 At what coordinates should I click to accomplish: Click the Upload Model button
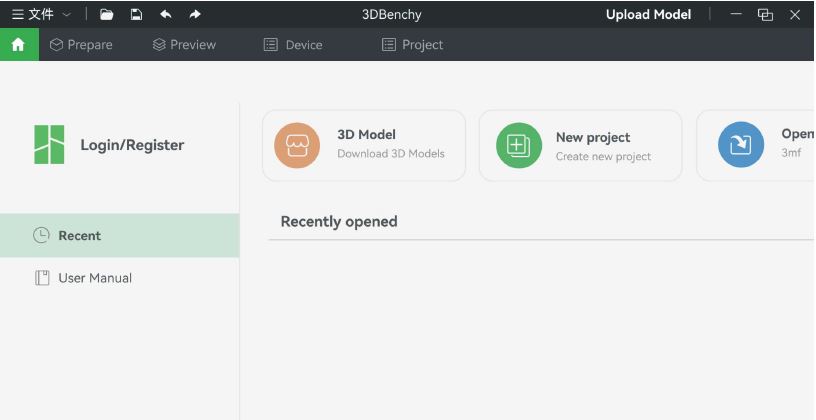[x=648, y=14]
